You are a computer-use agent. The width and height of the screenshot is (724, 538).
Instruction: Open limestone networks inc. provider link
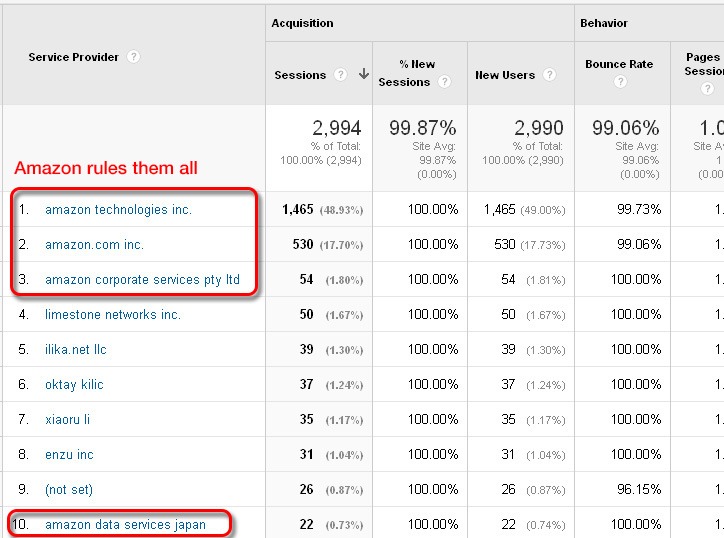click(113, 314)
